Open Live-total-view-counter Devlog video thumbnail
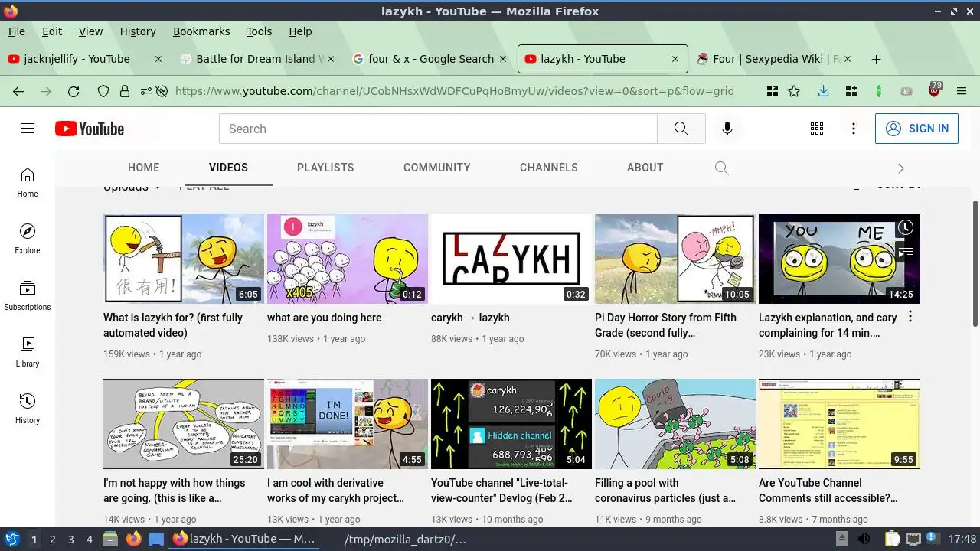The width and height of the screenshot is (980, 551). (511, 424)
